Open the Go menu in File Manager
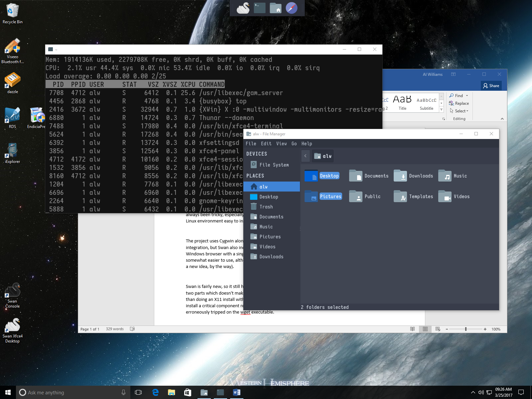 click(294, 144)
